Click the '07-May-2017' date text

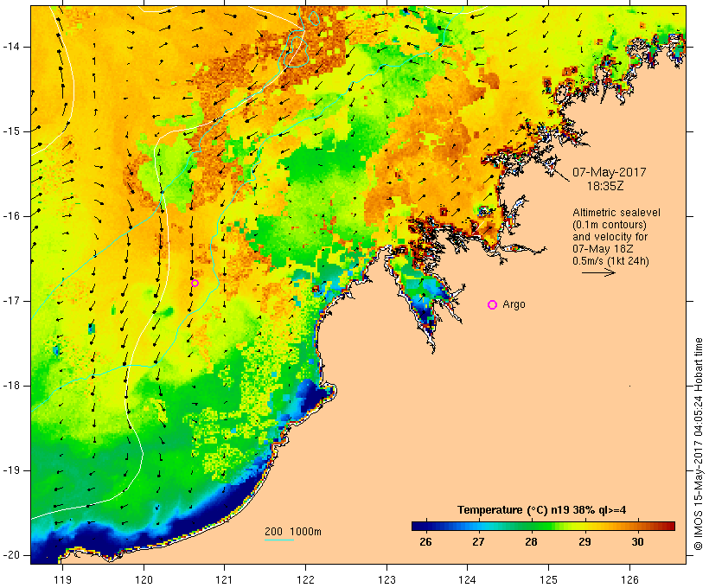(x=609, y=172)
